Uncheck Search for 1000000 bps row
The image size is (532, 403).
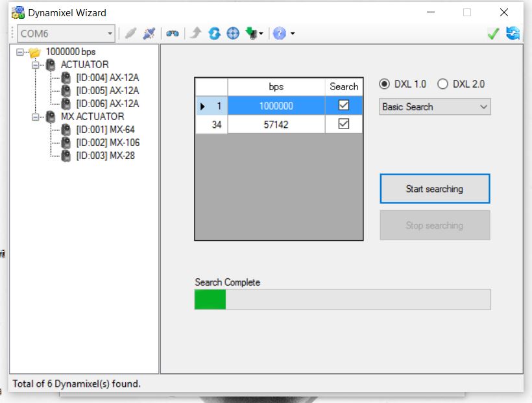pyautogui.click(x=344, y=105)
